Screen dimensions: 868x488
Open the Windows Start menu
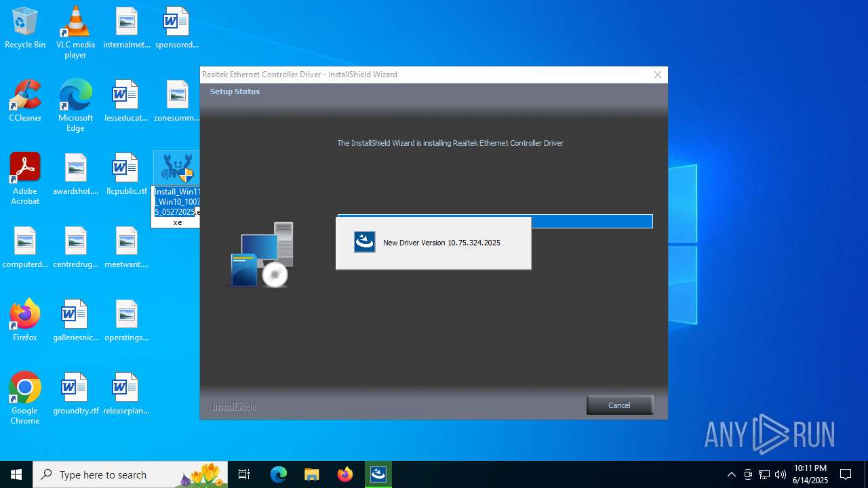[x=16, y=474]
